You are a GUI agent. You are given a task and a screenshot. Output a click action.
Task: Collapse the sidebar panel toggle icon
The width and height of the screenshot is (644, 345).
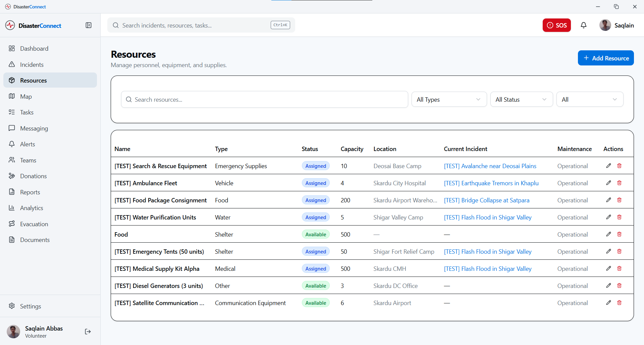(89, 26)
